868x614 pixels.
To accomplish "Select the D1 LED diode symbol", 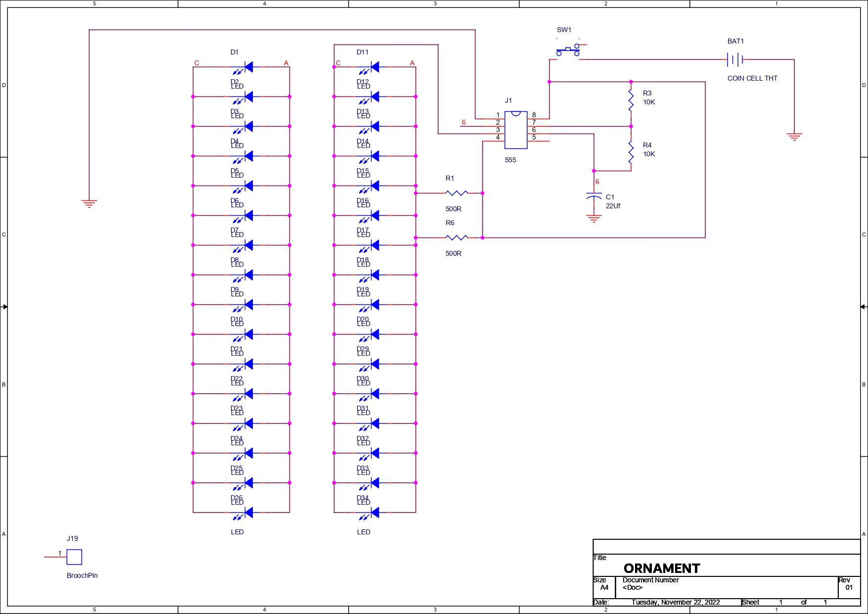I will tap(242, 68).
